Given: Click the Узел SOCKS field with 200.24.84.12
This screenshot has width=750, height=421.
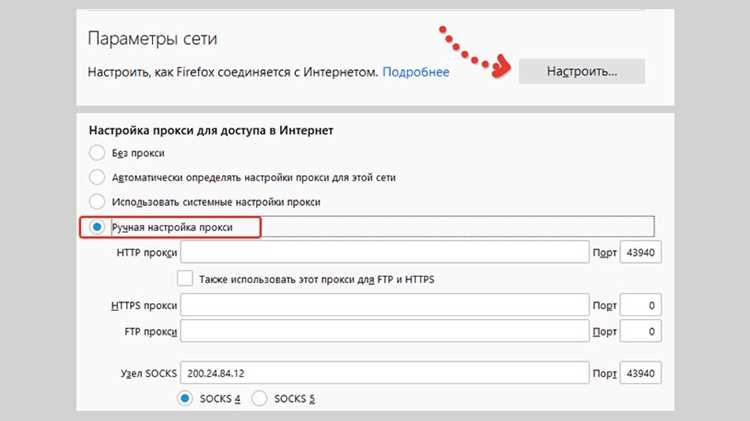Looking at the screenshot, I should [x=385, y=373].
